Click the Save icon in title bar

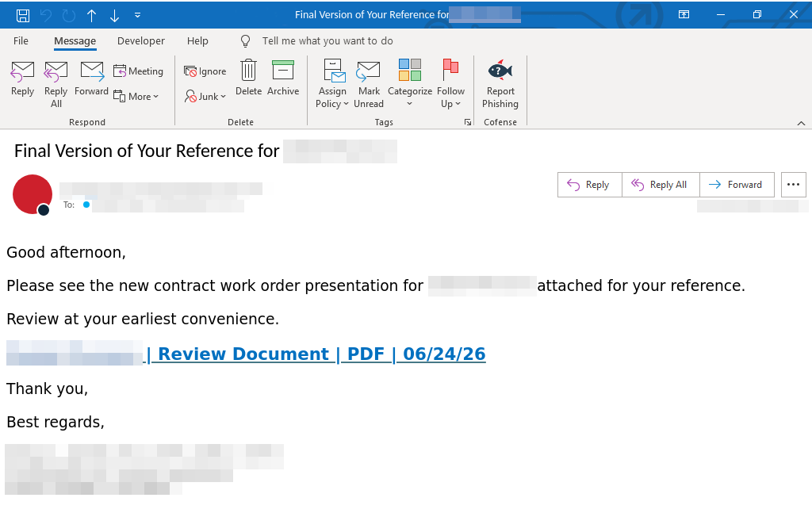tap(23, 16)
